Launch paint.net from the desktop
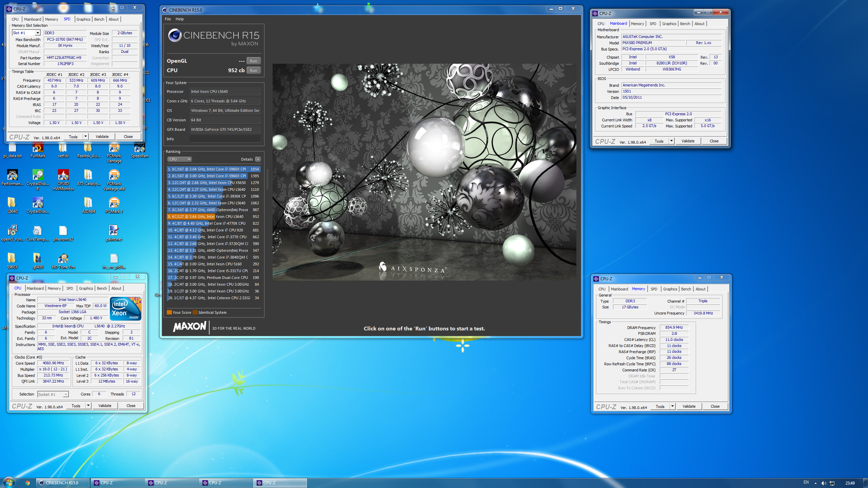This screenshot has height=488, width=868. pyautogui.click(x=114, y=233)
